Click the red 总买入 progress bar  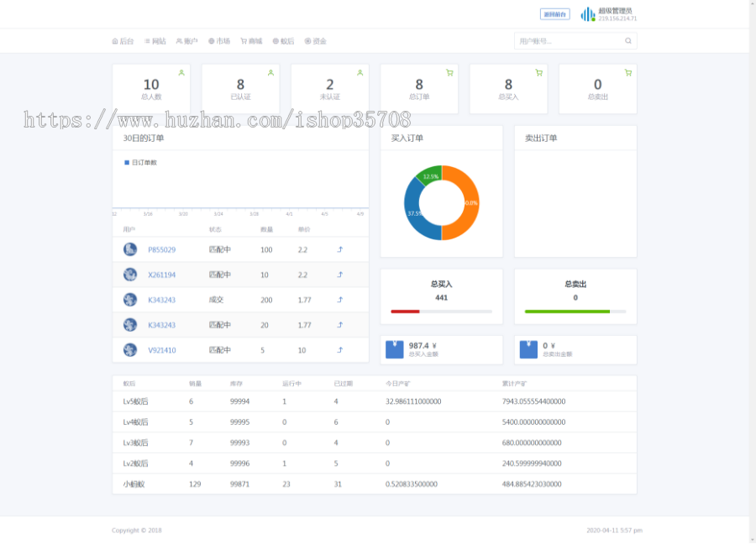pos(405,311)
